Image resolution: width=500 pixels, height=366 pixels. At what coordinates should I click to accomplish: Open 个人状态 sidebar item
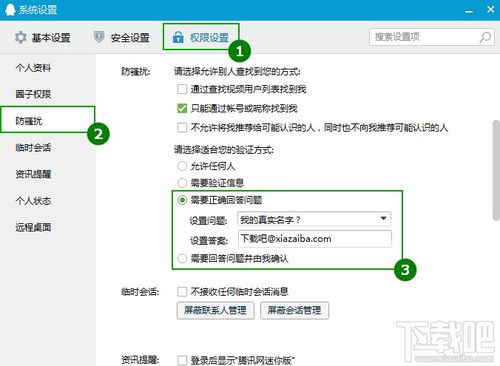33,201
